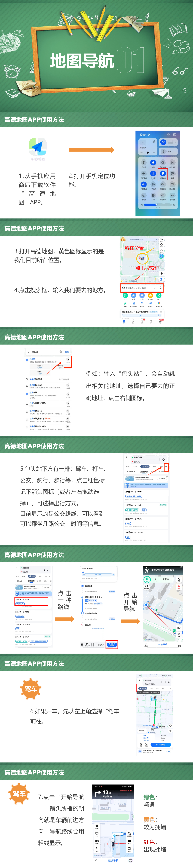Tap the NFC icon
This screenshot has height=868, width=193.
click(x=153, y=195)
